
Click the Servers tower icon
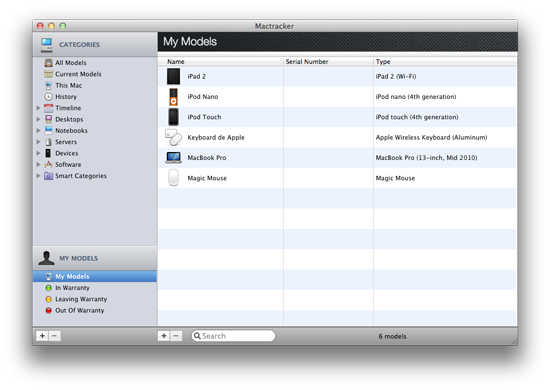pyautogui.click(x=48, y=142)
